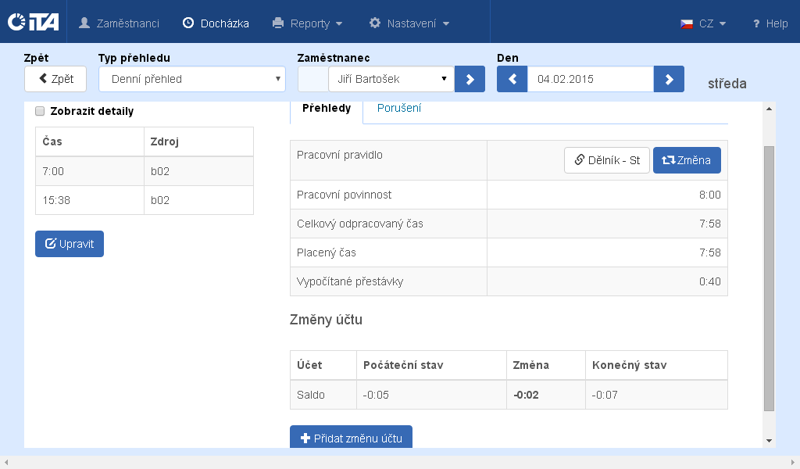Enable the Zobrazit detaily checkbox
The width and height of the screenshot is (800, 469).
[x=40, y=111]
